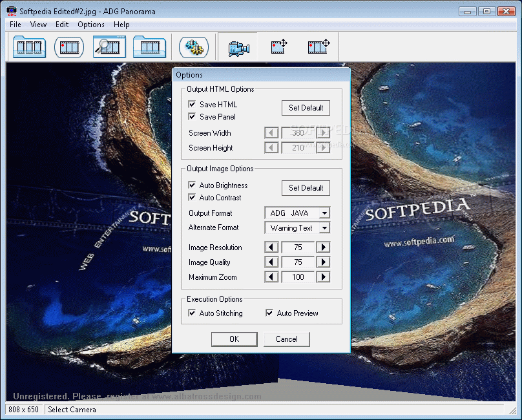Click the open image sequence folder icon
This screenshot has width=522, height=420.
click(29, 47)
